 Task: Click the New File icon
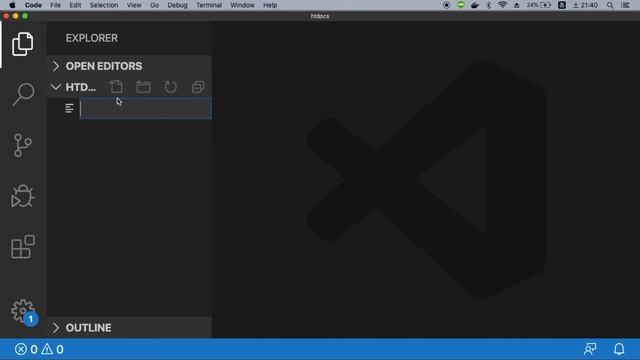point(116,87)
